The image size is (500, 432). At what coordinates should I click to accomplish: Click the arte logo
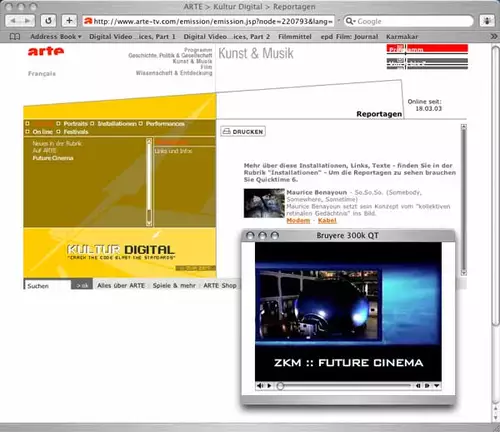[46, 52]
